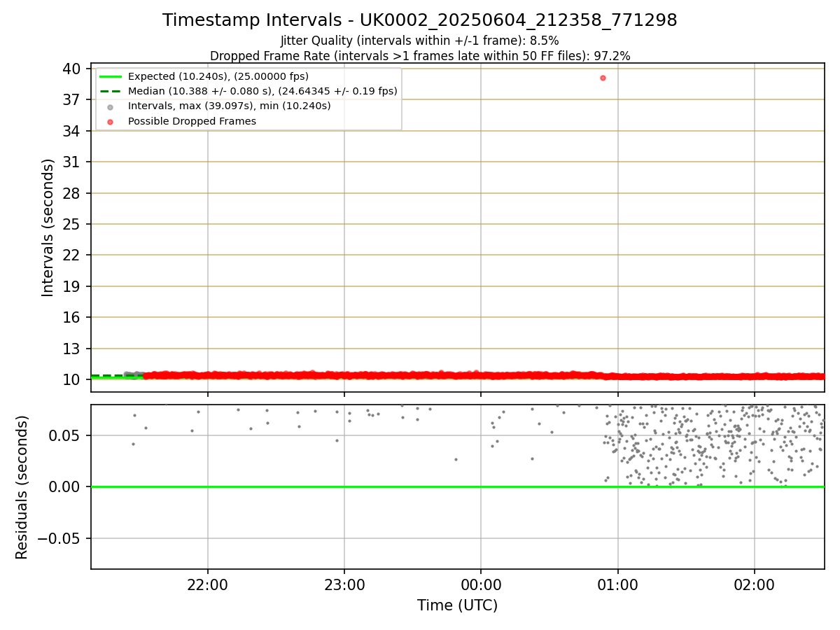
Task: Click the y-axis tick label '10'
Action: [x=72, y=379]
